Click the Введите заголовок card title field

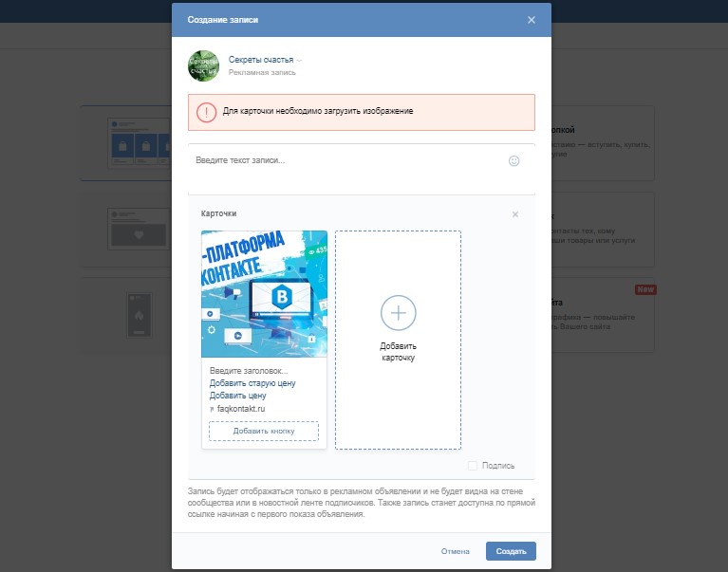(249, 371)
